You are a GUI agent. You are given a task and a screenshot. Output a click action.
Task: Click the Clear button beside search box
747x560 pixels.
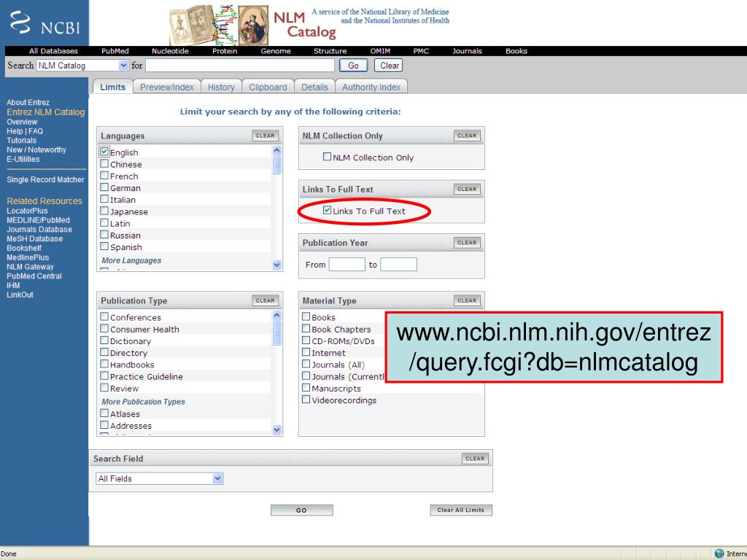tap(389, 65)
